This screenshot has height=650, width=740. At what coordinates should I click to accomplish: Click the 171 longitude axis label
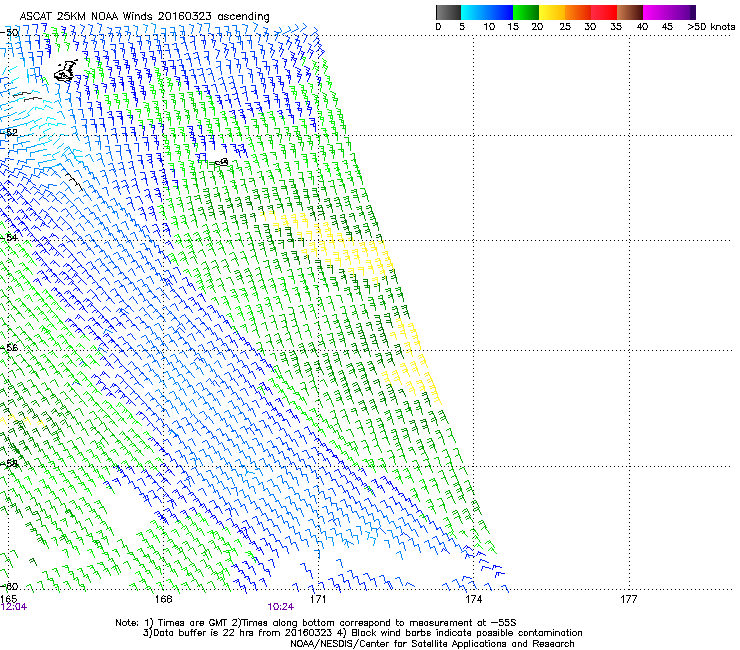pos(318,599)
